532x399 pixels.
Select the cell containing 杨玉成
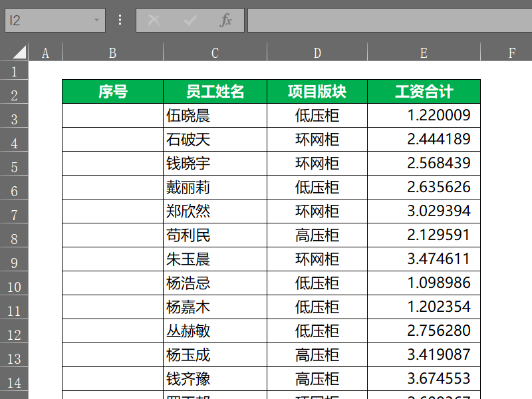click(215, 355)
